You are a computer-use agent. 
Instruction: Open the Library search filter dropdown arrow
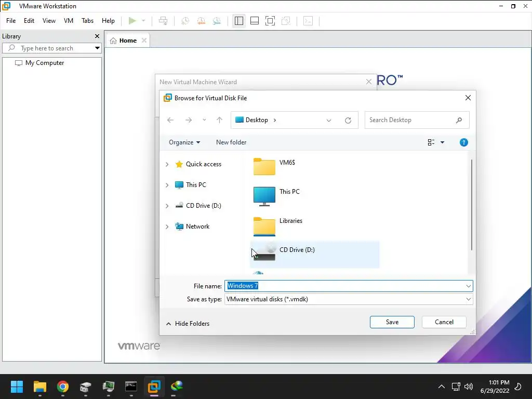(x=97, y=48)
